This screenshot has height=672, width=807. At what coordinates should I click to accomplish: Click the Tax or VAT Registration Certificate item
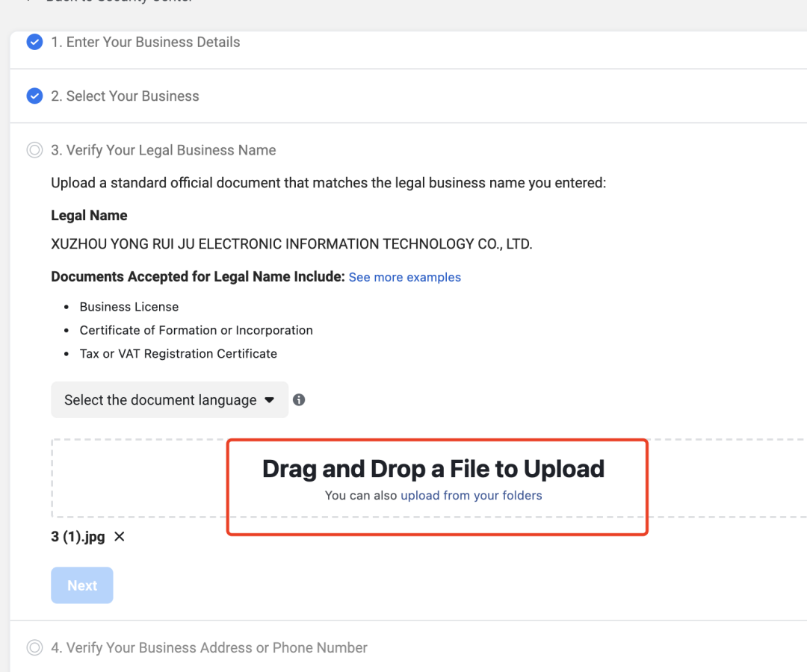click(179, 354)
